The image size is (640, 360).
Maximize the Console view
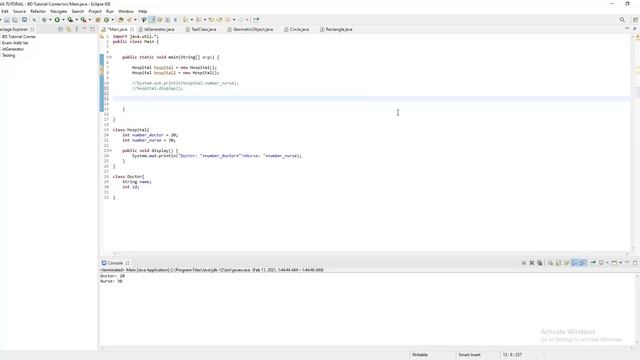635,262
